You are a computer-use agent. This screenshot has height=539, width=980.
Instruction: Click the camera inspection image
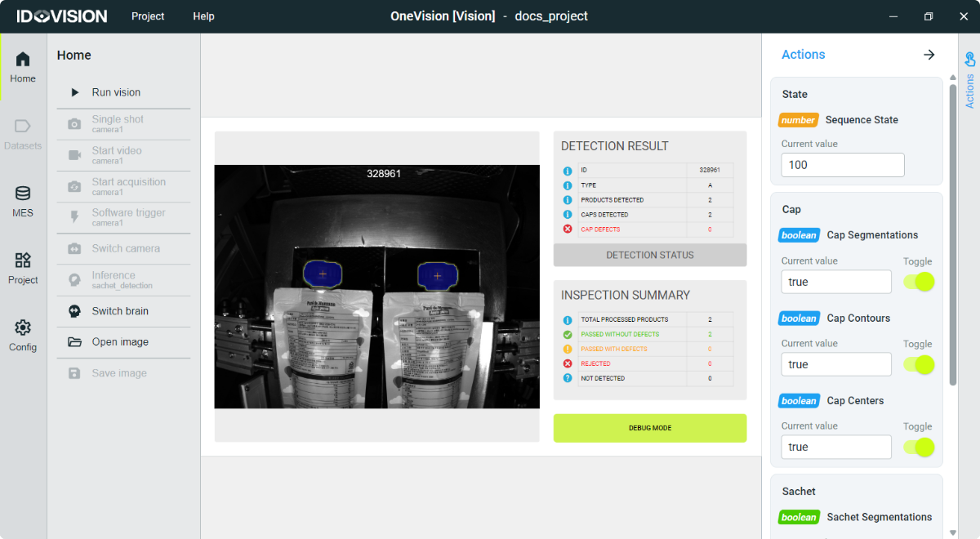[x=376, y=286]
